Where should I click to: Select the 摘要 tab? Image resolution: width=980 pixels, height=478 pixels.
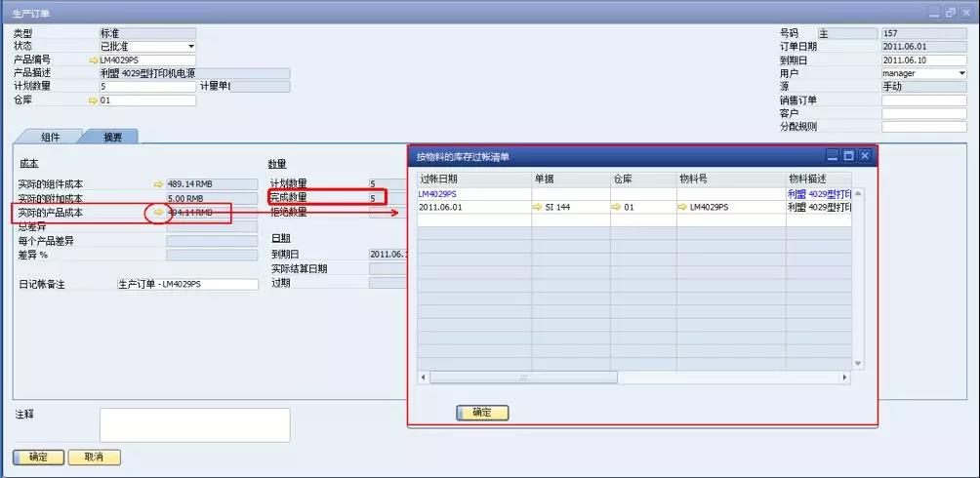coord(112,137)
